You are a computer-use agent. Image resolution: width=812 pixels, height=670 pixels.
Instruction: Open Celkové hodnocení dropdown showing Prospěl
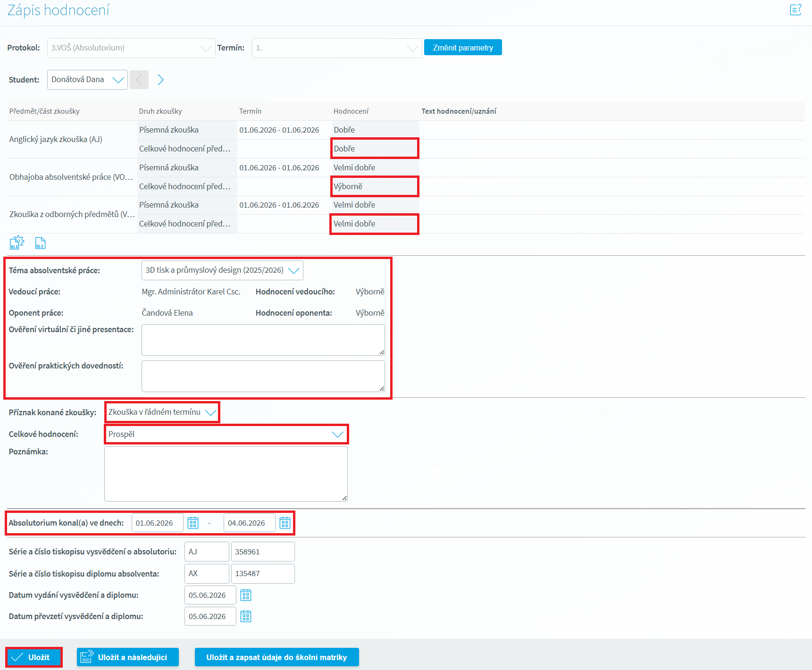coord(226,434)
